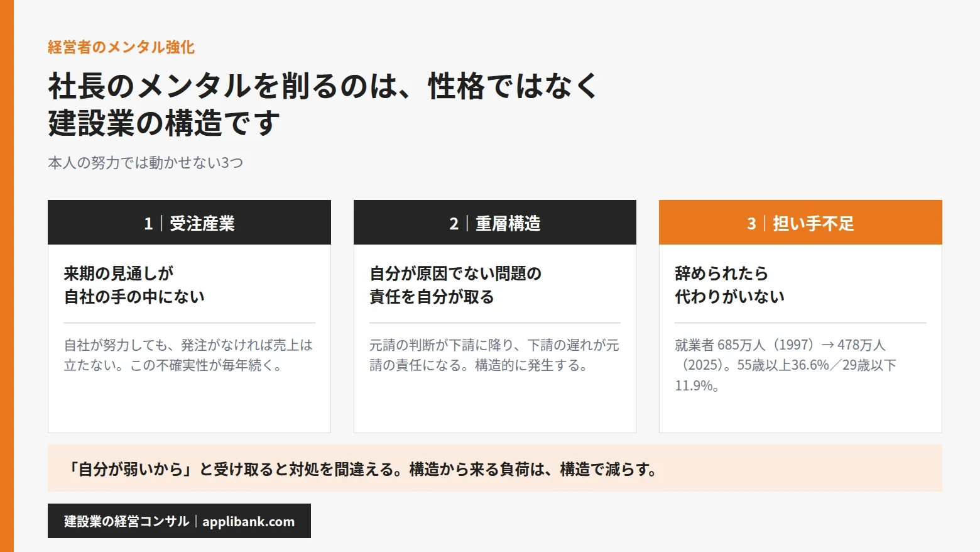Screen dimensions: 980x552
Task: Click the orange label 経営者のメンタル強化
Action: click(121, 47)
